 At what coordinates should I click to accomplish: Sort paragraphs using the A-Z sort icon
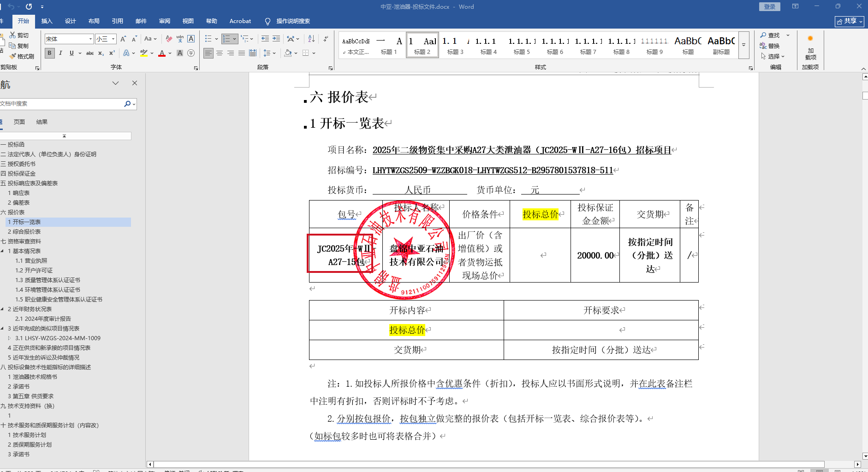coord(311,39)
